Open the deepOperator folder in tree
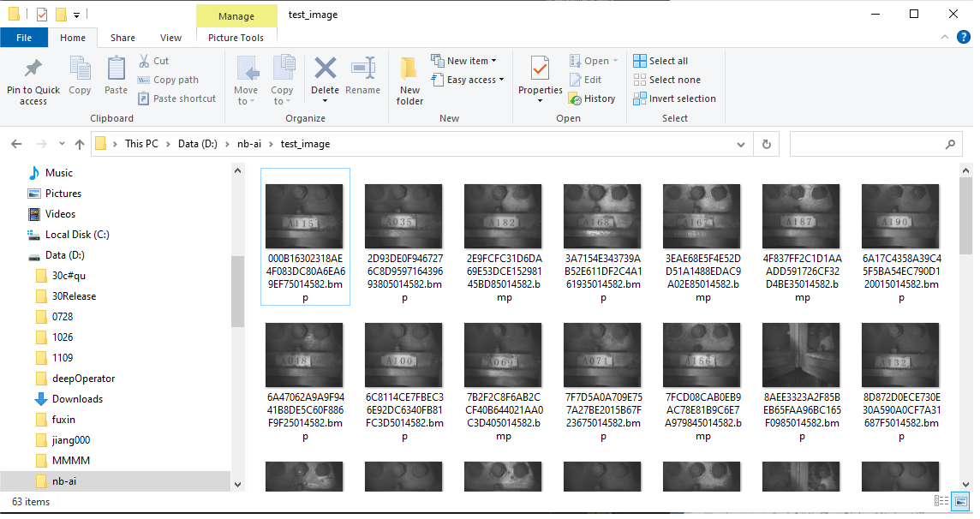The width and height of the screenshot is (980, 519). point(83,379)
